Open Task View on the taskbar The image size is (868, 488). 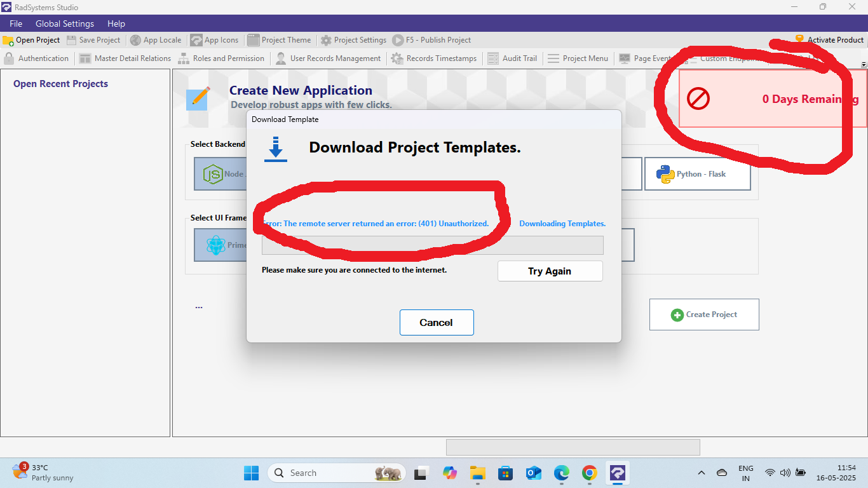click(x=421, y=473)
